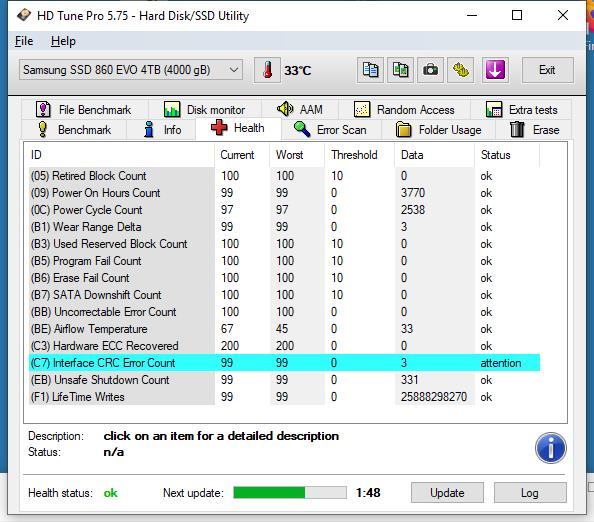Click the green Health status ok text
The height and width of the screenshot is (522, 594).
pyautogui.click(x=111, y=493)
